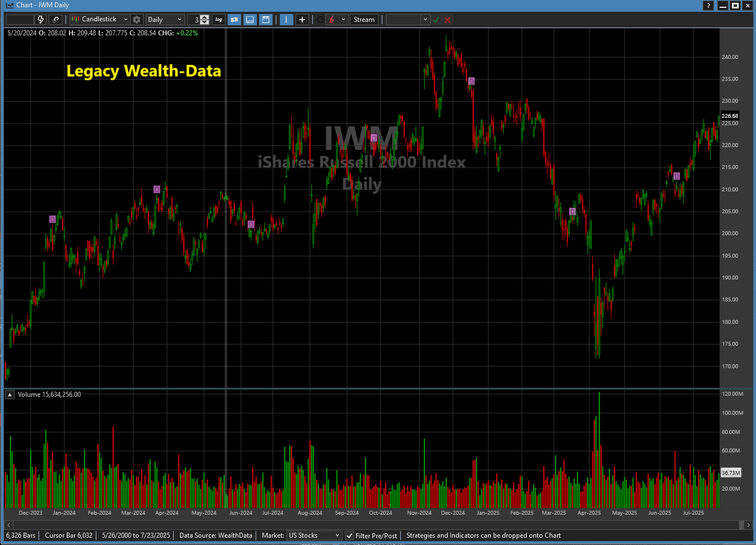Click the dividend marker near Jul-2024
Image resolution: width=756 pixels, height=545 pixels.
(251, 225)
